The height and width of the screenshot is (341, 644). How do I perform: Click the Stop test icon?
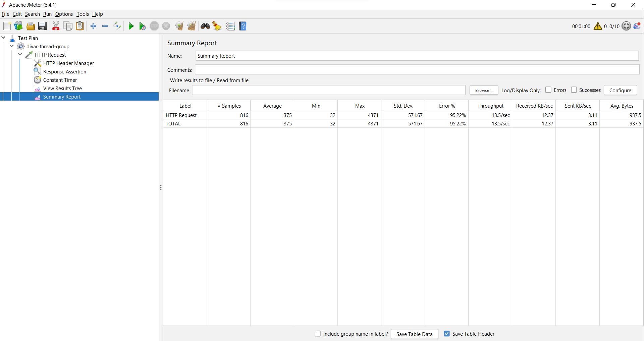click(154, 26)
